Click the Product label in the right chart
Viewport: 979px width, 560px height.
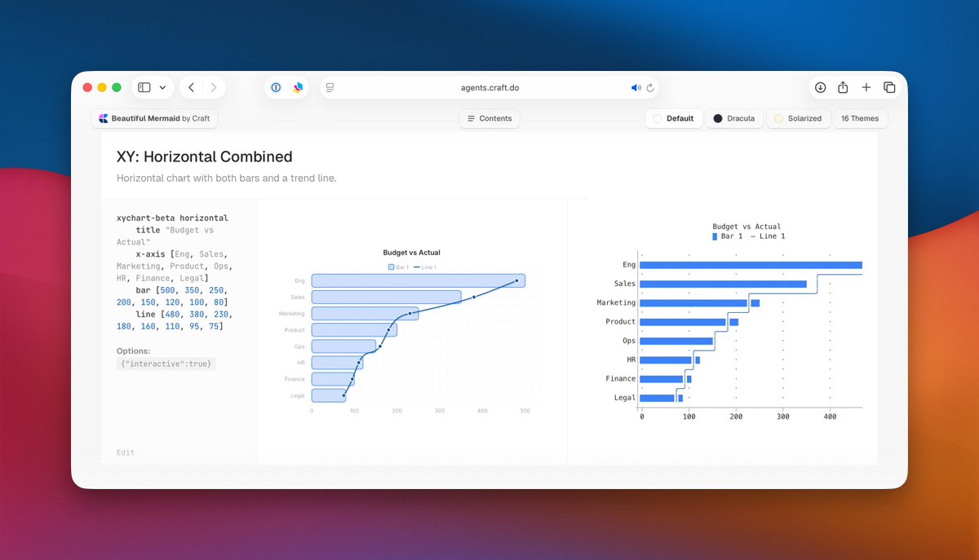[x=620, y=321]
